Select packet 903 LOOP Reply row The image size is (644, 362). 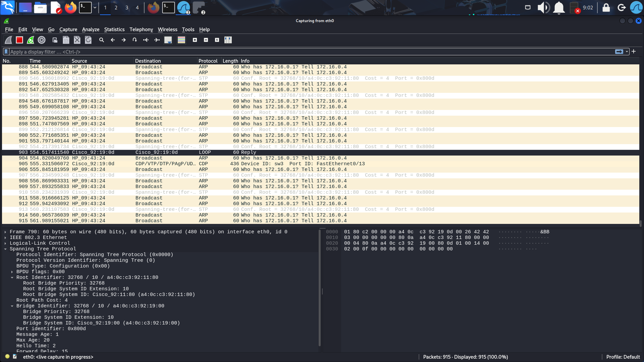click(x=320, y=153)
